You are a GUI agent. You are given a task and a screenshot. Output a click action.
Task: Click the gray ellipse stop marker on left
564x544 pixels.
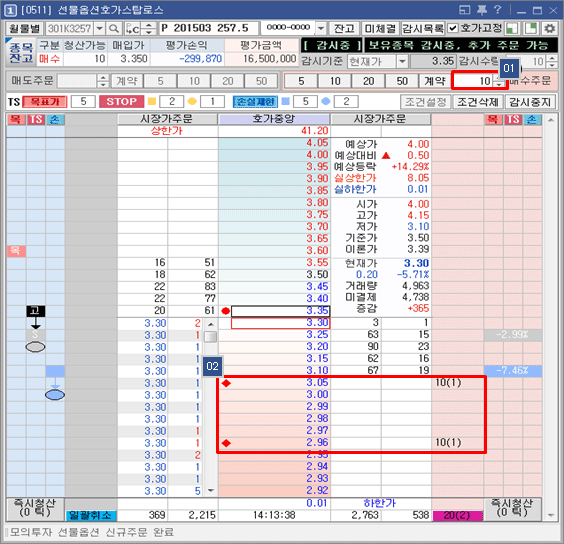[x=35, y=347]
